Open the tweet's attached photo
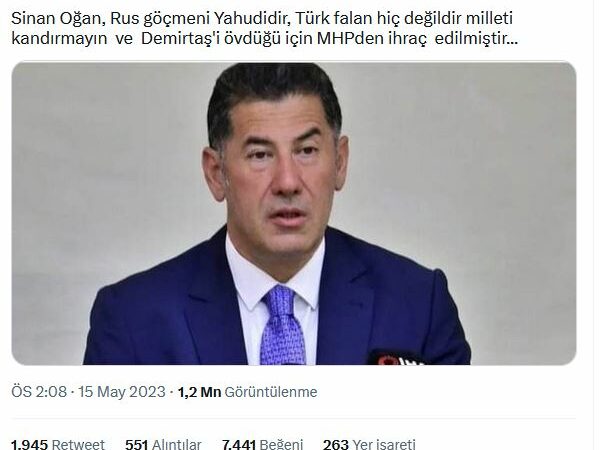Image resolution: width=599 pixels, height=450 pixels. pyautogui.click(x=294, y=213)
